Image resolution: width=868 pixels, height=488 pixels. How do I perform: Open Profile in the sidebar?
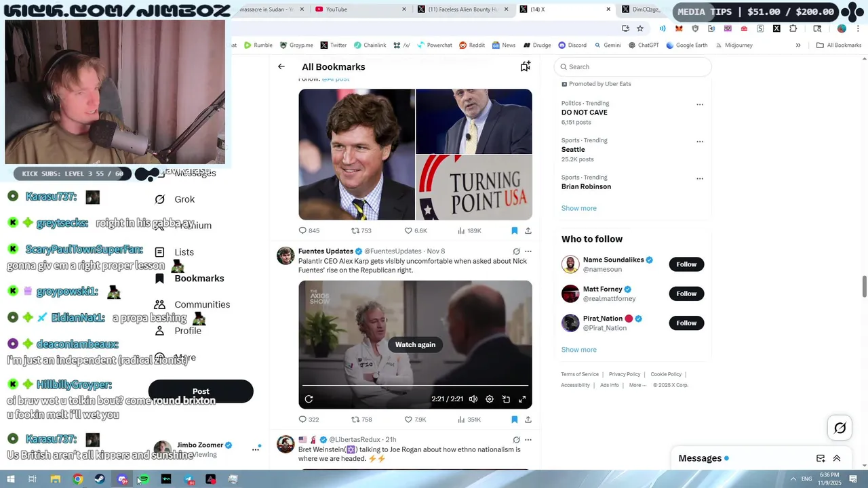pos(178,331)
